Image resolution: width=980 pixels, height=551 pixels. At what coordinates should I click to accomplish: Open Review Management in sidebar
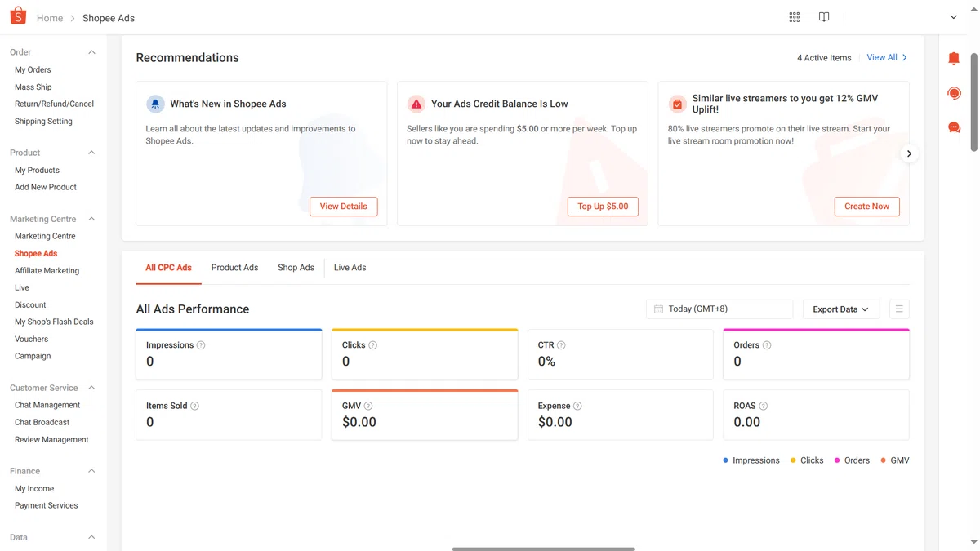point(51,439)
